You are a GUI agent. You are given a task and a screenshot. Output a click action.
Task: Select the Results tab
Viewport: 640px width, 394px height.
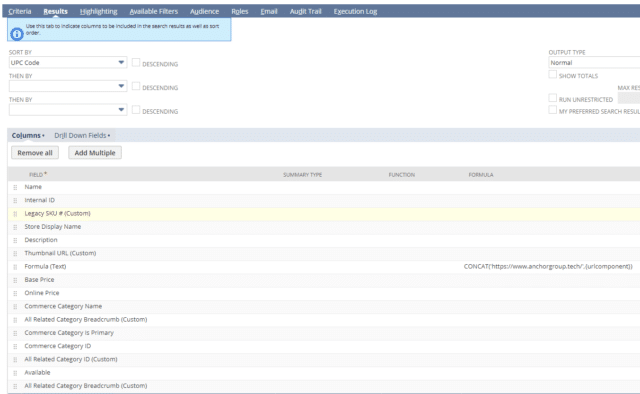[x=56, y=11]
